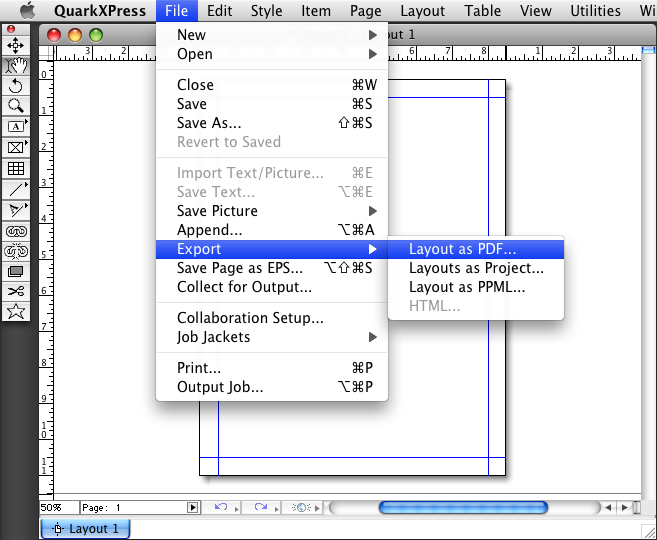Expand the Redo history dropdown arrow
This screenshot has width=657, height=540.
[x=277, y=509]
